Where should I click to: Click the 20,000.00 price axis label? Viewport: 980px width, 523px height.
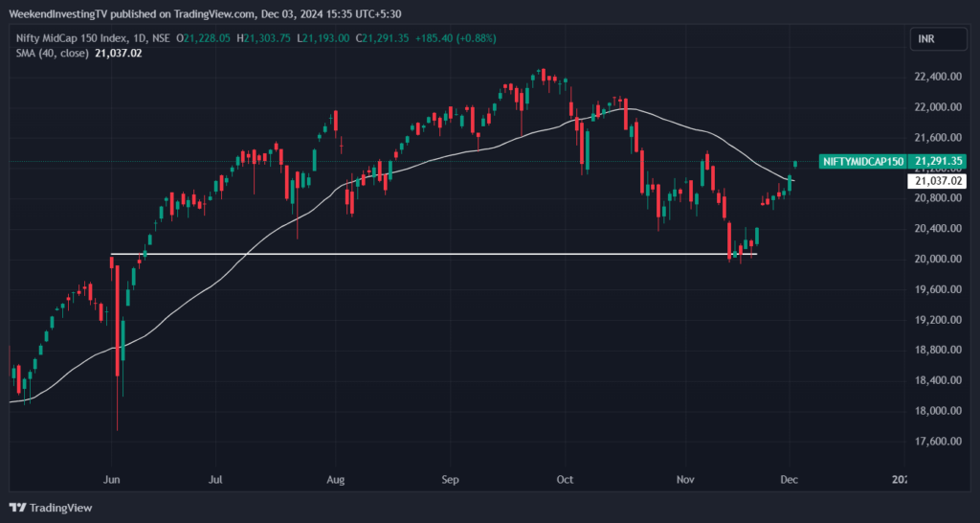tap(938, 259)
